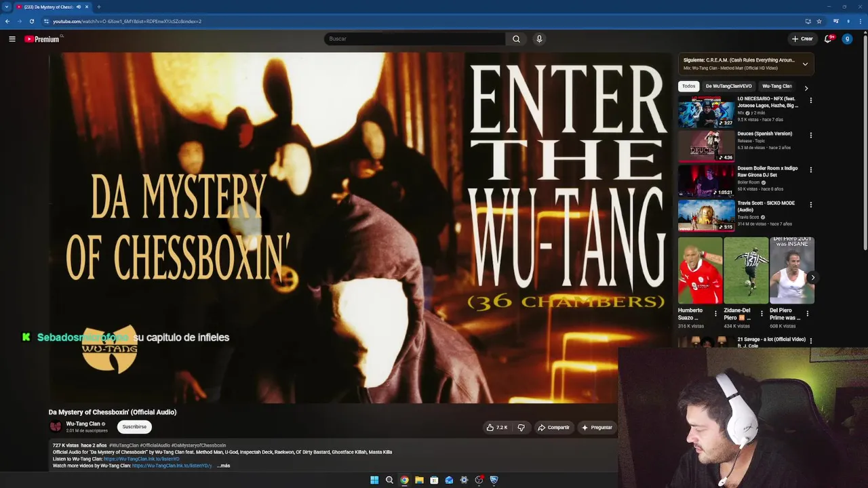Open File Explorer from the taskbar

(x=419, y=480)
